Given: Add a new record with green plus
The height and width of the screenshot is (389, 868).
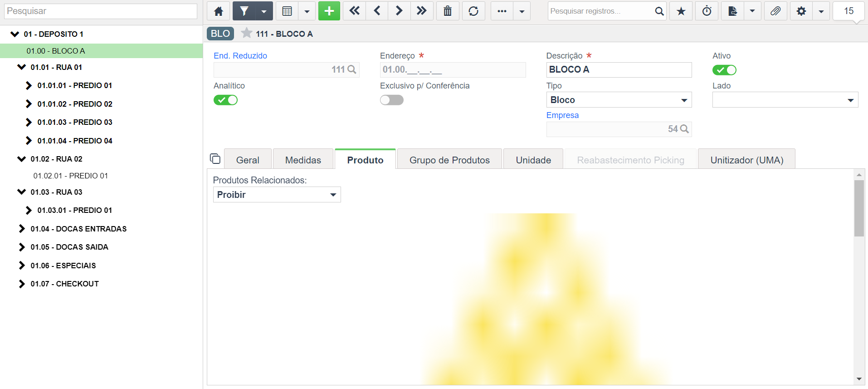Looking at the screenshot, I should click(x=329, y=11).
